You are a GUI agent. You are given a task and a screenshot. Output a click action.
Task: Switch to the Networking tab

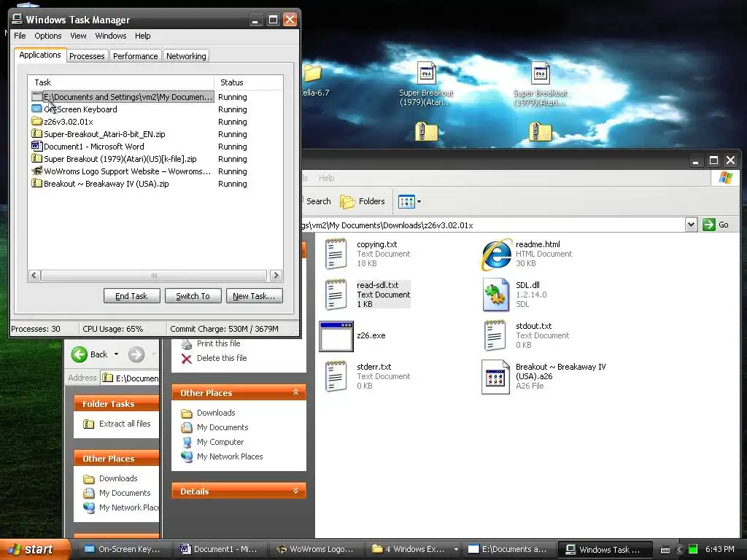click(x=186, y=56)
